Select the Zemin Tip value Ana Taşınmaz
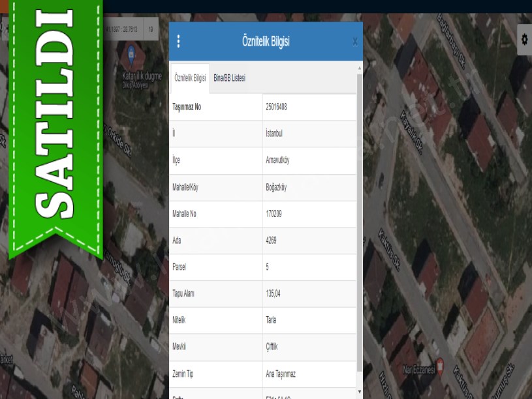 click(281, 374)
